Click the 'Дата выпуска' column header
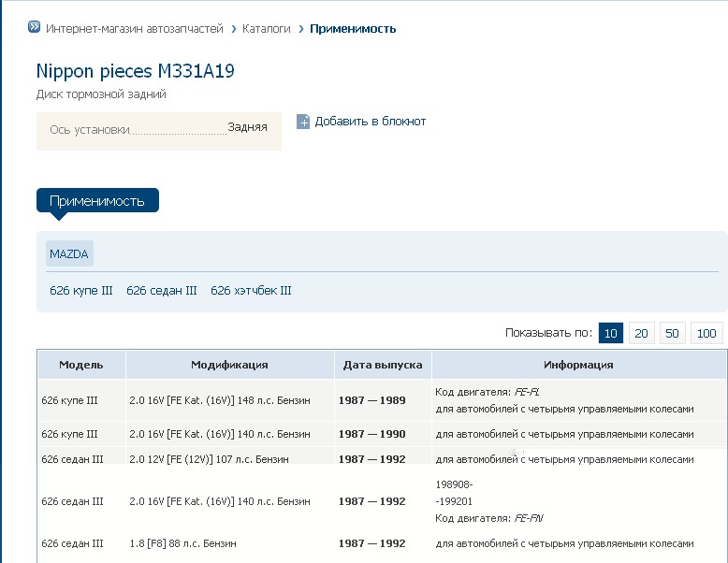This screenshot has height=563, width=728. point(383,365)
